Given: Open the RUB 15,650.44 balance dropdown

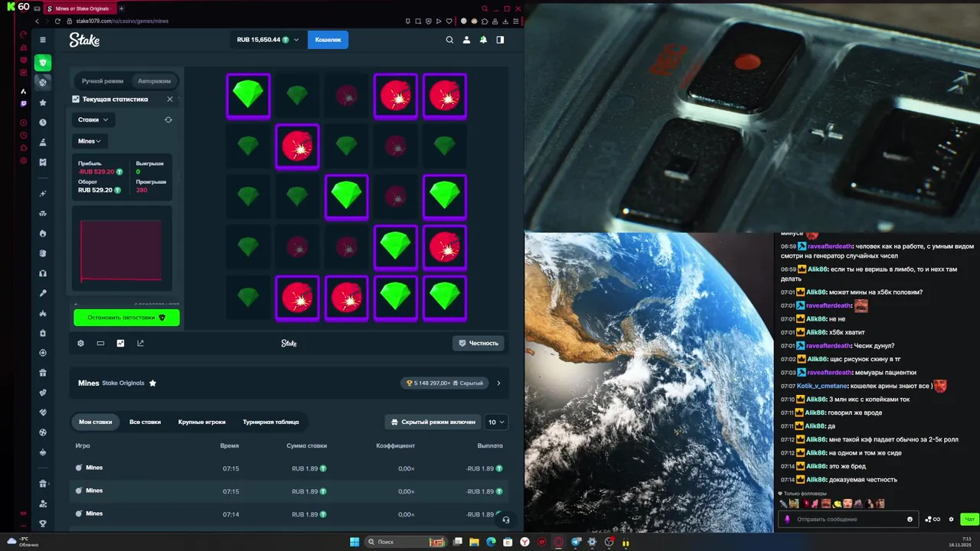Looking at the screenshot, I should point(267,39).
